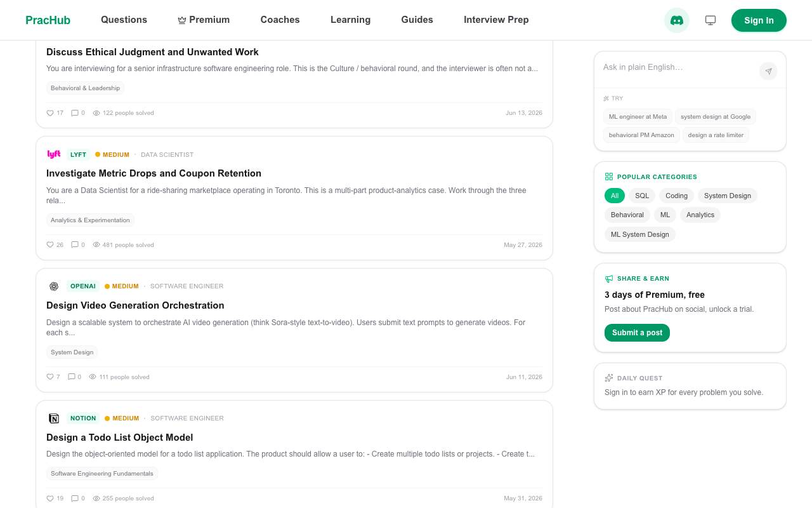812x508 pixels.
Task: Open the Discord community icon
Action: (677, 20)
